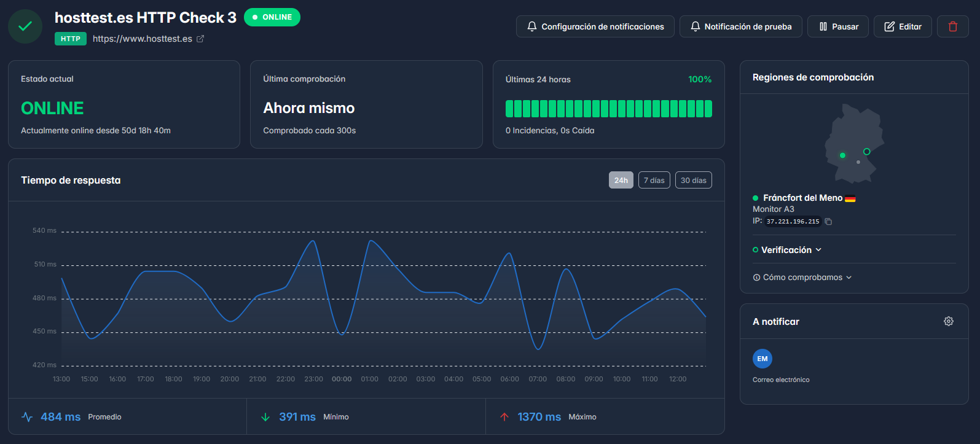Click the red trash delete button
The width and height of the screenshot is (980, 444).
point(953,26)
